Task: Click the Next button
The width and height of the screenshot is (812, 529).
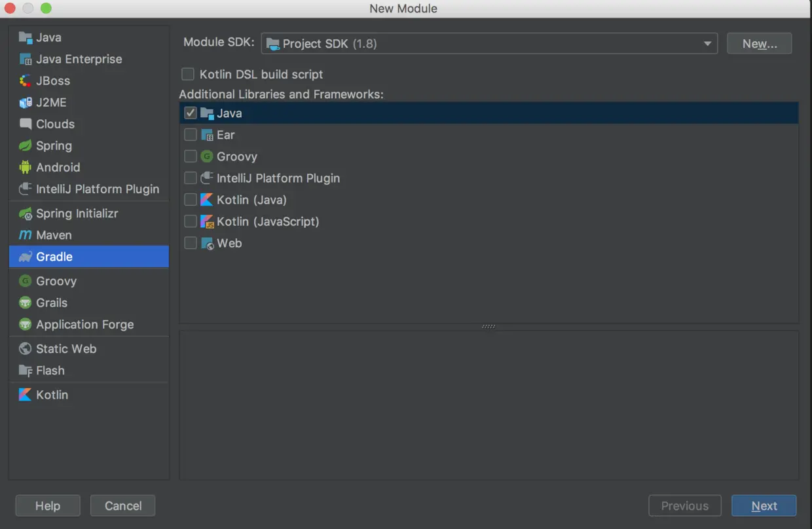Action: [x=764, y=506]
